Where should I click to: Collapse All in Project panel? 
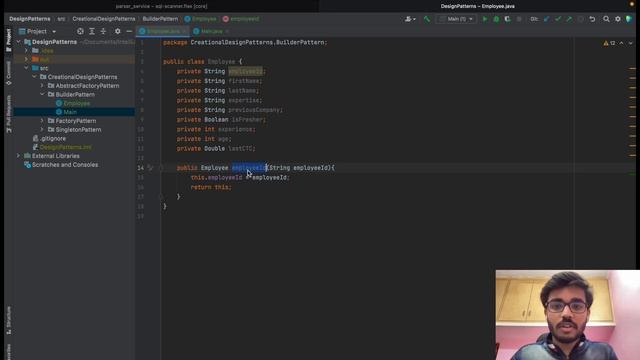click(x=103, y=31)
